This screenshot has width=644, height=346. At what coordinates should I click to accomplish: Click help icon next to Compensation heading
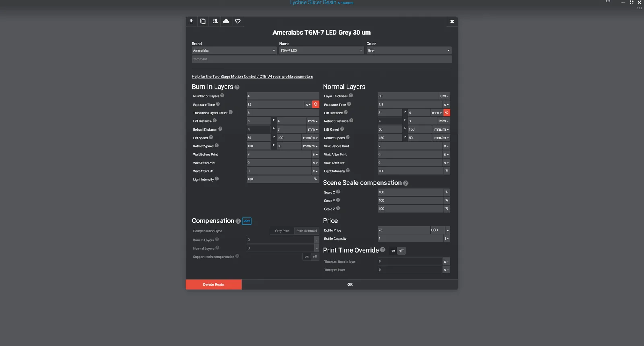(238, 221)
